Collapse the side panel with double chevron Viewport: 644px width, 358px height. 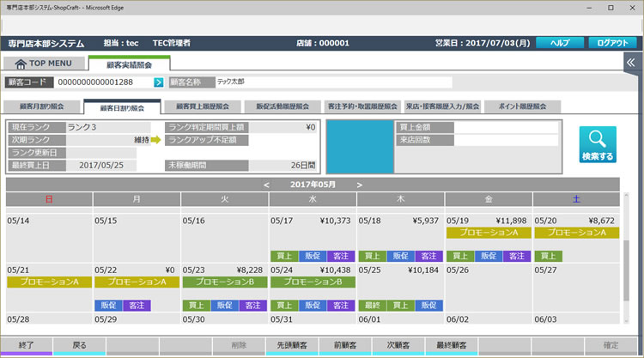pyautogui.click(x=632, y=63)
